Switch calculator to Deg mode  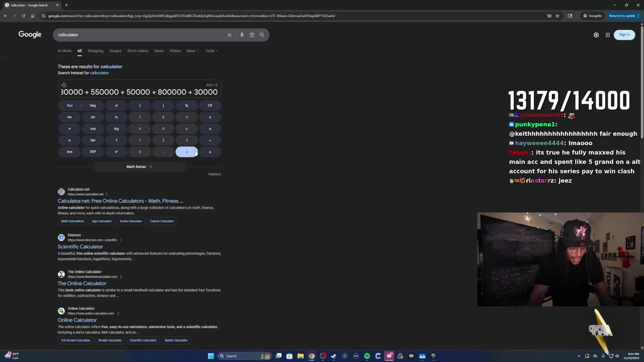click(x=93, y=106)
